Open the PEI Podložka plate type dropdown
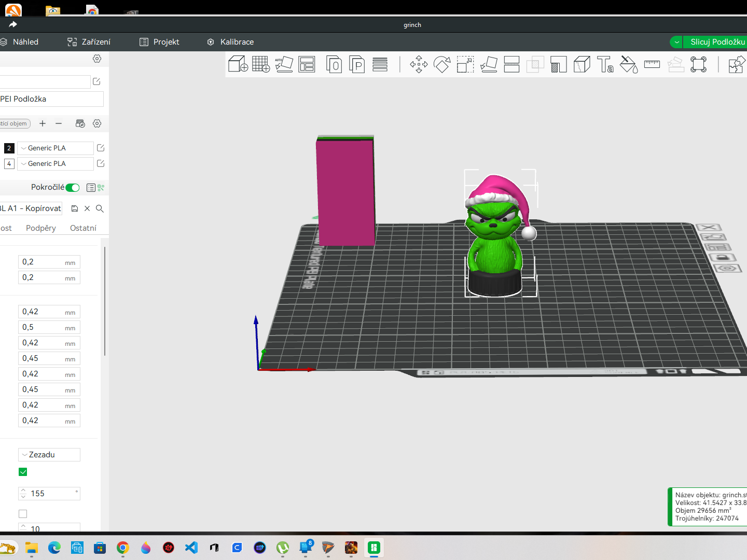This screenshot has height=560, width=747. 51,99
